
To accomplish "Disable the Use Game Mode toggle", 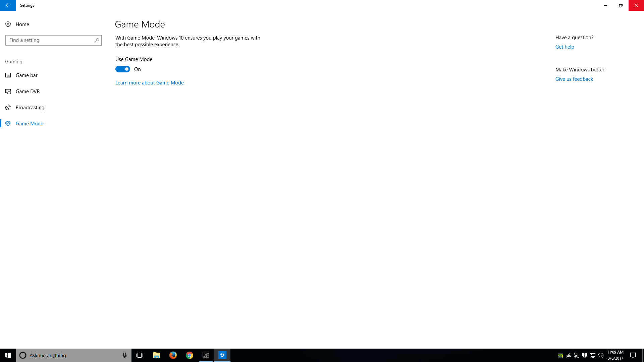I will click(122, 69).
